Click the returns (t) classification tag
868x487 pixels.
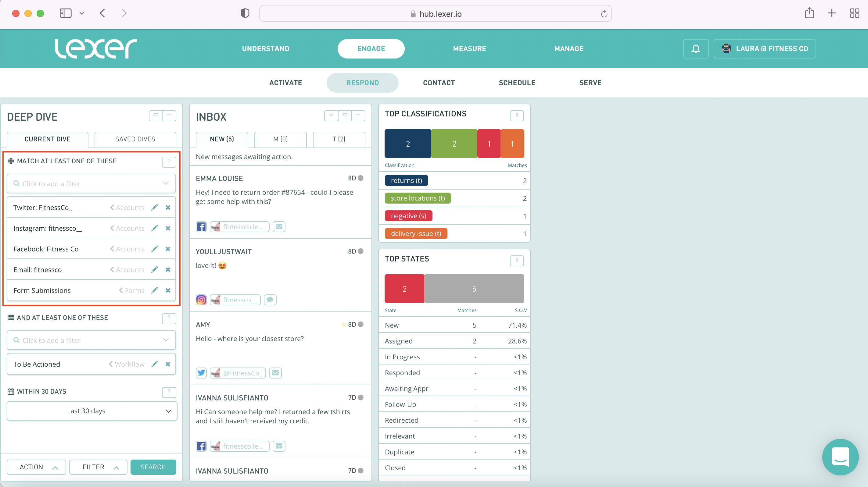tap(406, 180)
